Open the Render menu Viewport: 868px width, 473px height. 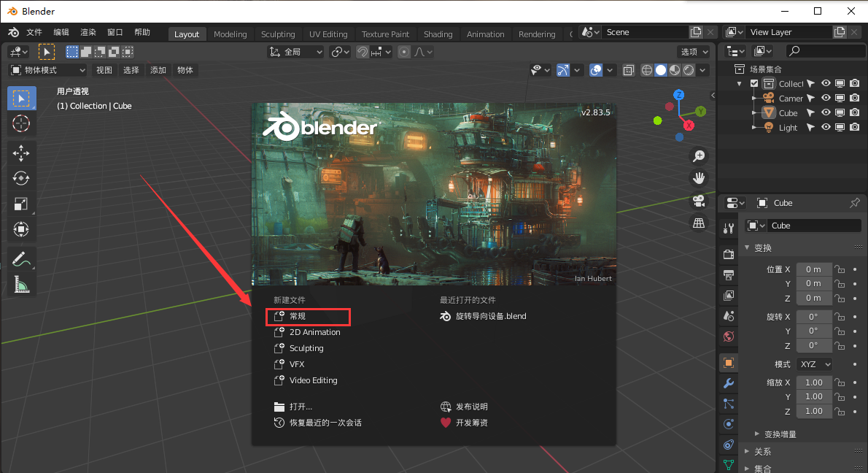(88, 33)
